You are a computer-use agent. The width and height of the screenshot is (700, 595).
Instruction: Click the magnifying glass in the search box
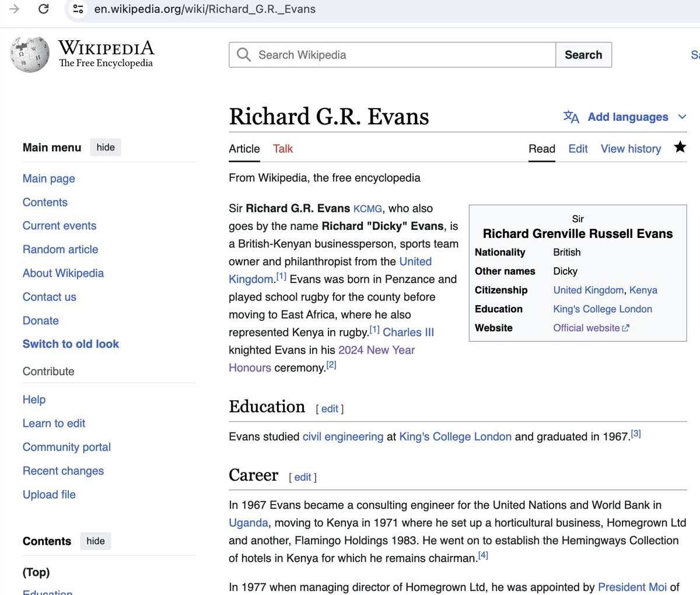(x=243, y=54)
